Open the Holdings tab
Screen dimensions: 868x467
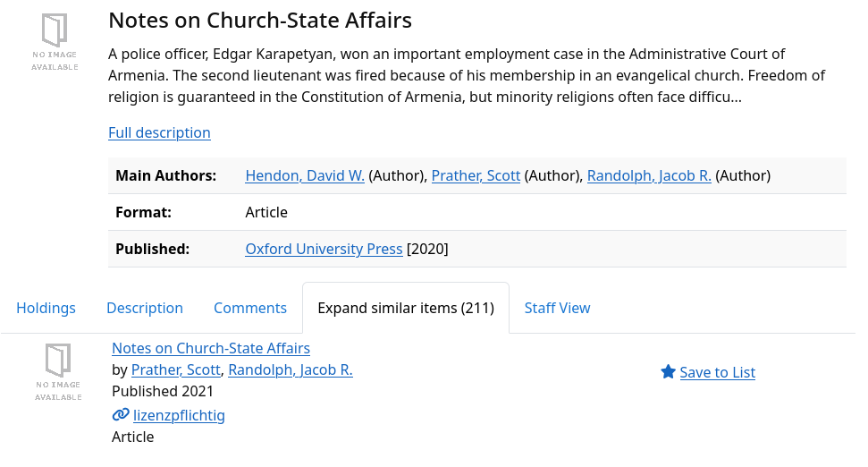click(46, 308)
